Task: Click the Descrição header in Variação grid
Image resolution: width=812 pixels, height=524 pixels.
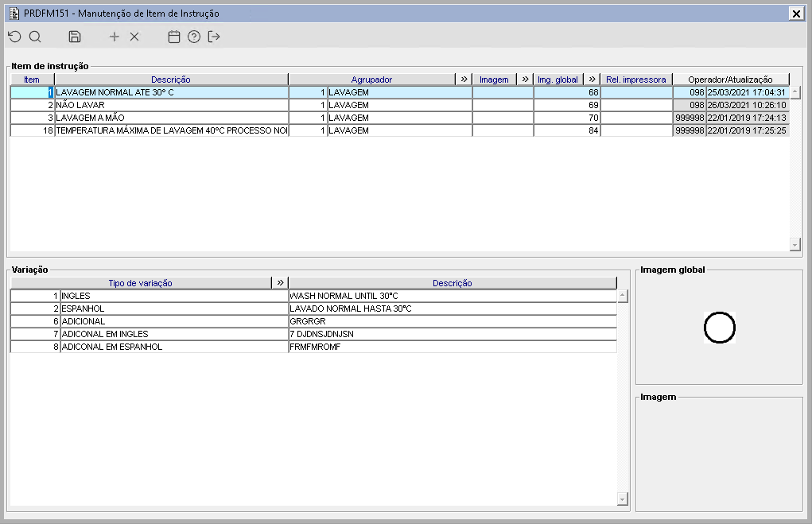Action: pyautogui.click(x=453, y=283)
